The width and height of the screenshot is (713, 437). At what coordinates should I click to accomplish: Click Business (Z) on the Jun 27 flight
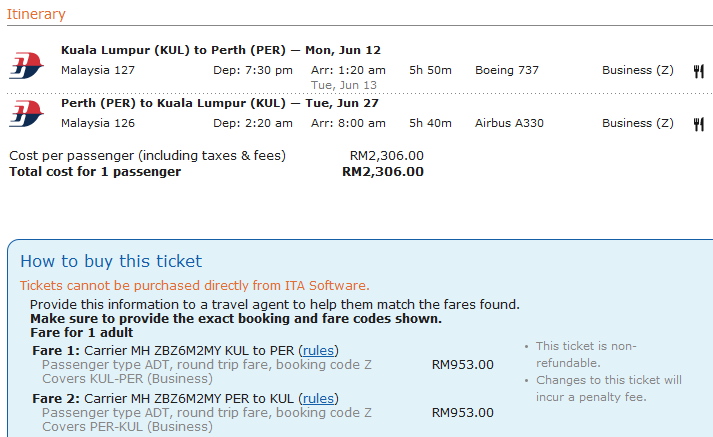[637, 123]
